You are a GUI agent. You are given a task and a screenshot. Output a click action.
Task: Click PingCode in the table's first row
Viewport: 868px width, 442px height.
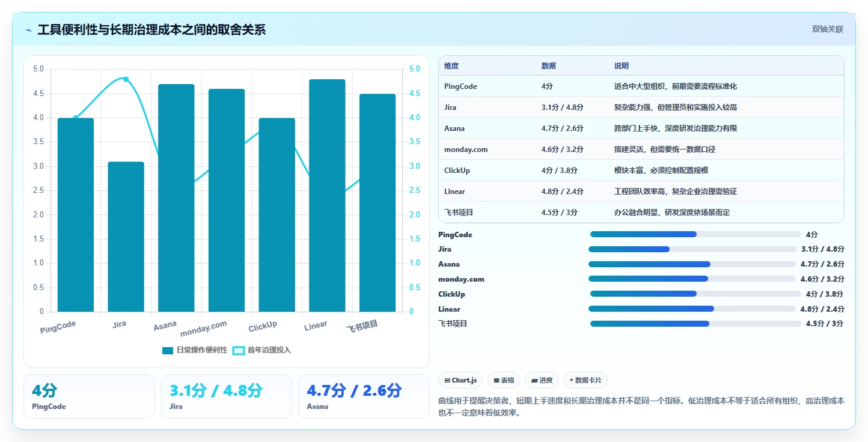460,86
